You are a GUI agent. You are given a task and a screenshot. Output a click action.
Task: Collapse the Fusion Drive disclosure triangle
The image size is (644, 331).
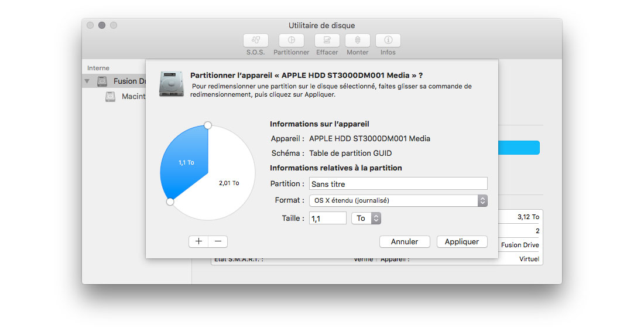click(87, 81)
